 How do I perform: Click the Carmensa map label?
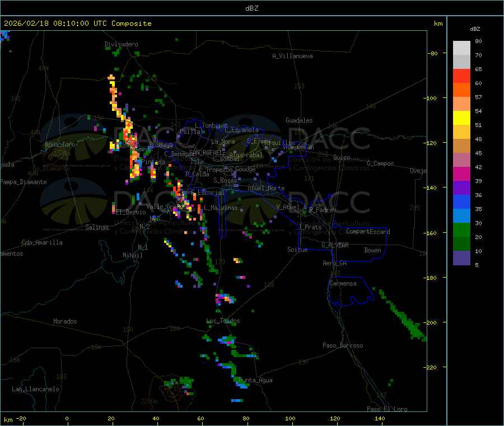[x=343, y=283]
